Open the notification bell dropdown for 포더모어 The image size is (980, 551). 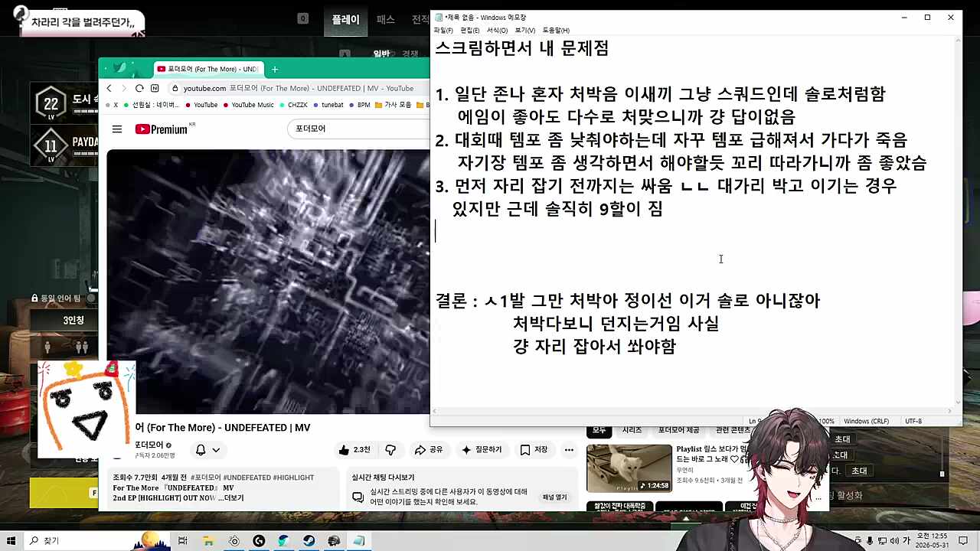coord(207,450)
